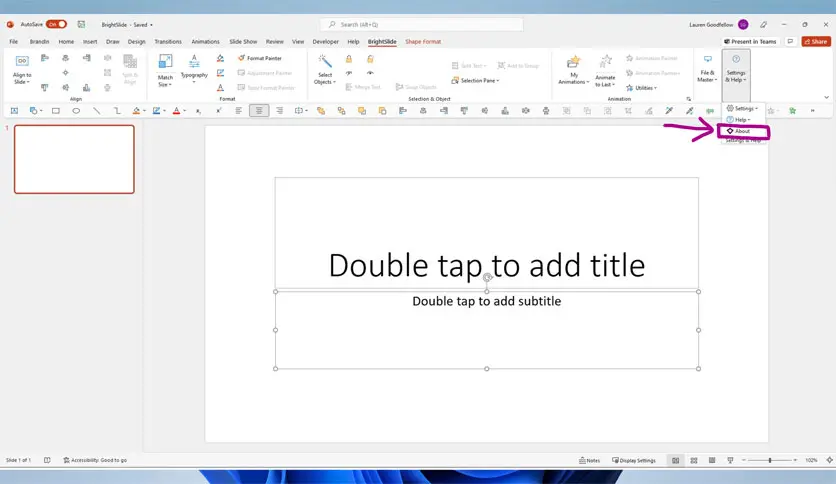Open the Animations ribbon tab
This screenshot has height=484, width=836.
tap(205, 42)
